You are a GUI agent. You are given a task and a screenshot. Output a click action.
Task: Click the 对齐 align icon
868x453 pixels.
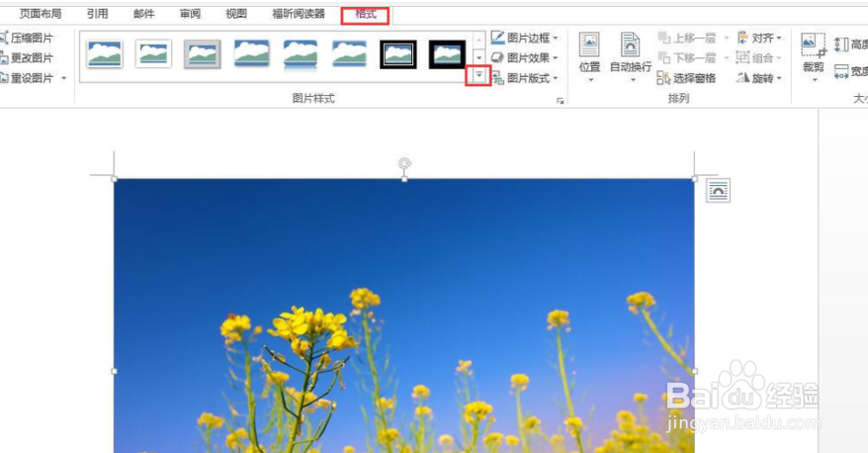pos(742,38)
